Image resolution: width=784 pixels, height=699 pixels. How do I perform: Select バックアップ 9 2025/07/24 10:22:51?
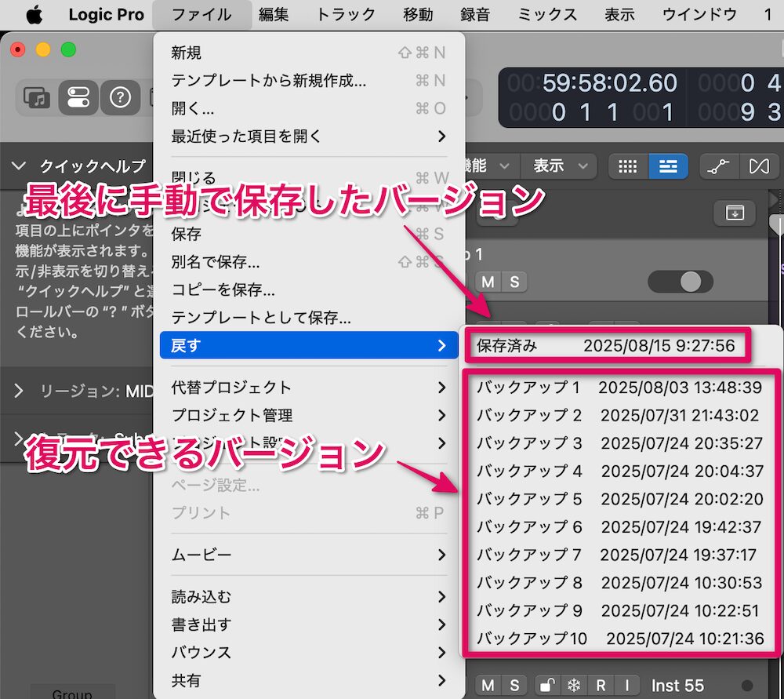[x=620, y=610]
